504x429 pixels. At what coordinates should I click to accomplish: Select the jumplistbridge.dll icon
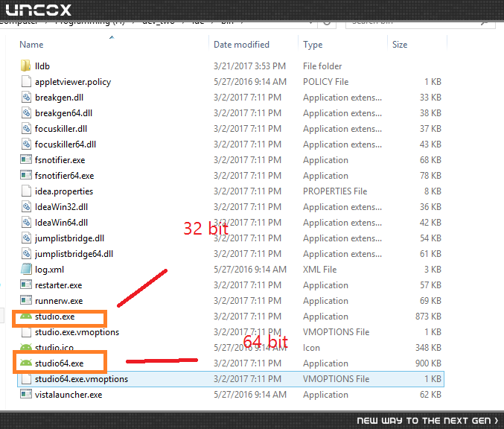(26, 238)
